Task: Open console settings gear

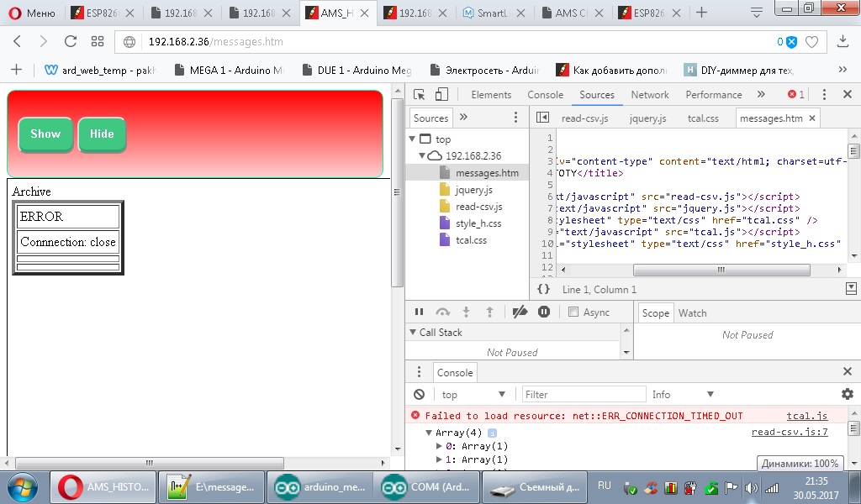Action: (847, 394)
